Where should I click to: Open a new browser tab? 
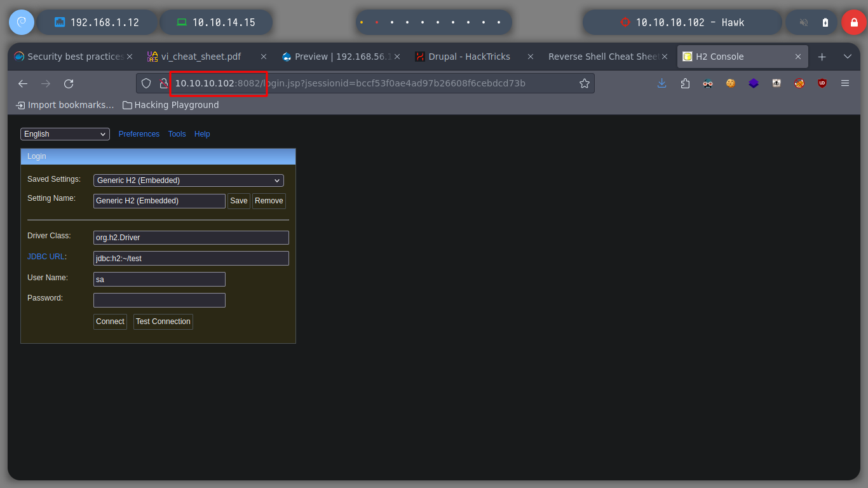(822, 57)
